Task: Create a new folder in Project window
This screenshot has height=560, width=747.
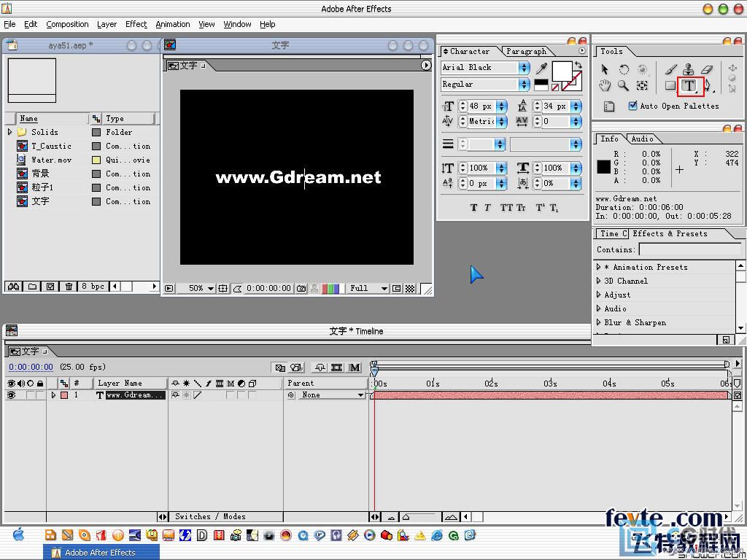Action: 32,287
